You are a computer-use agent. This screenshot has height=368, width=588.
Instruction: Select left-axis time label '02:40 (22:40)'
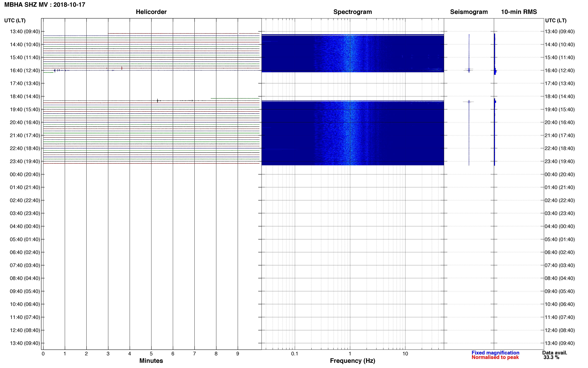tap(25, 200)
